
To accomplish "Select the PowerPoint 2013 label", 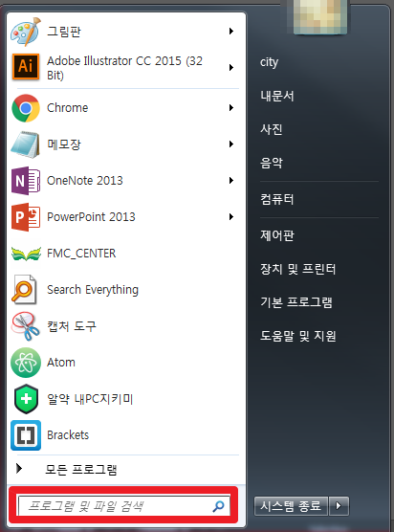I will click(x=91, y=217).
